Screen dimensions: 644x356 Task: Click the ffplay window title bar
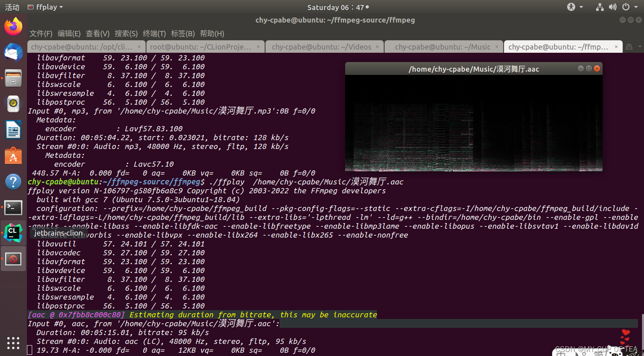coord(473,69)
